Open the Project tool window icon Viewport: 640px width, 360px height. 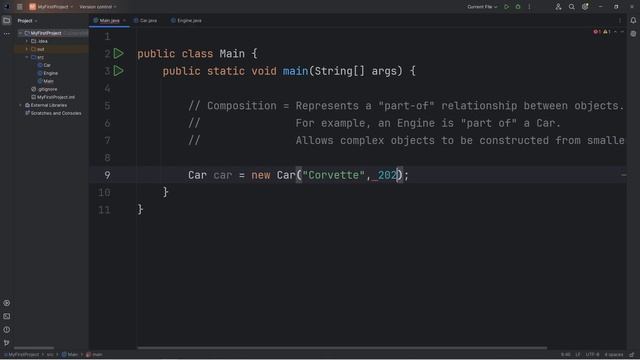pyautogui.click(x=7, y=20)
